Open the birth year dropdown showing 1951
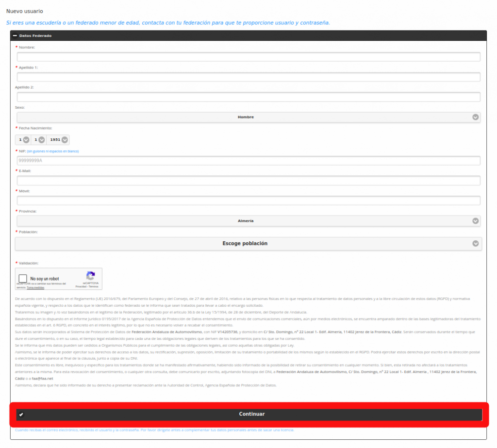497x448 pixels. [x=58, y=140]
